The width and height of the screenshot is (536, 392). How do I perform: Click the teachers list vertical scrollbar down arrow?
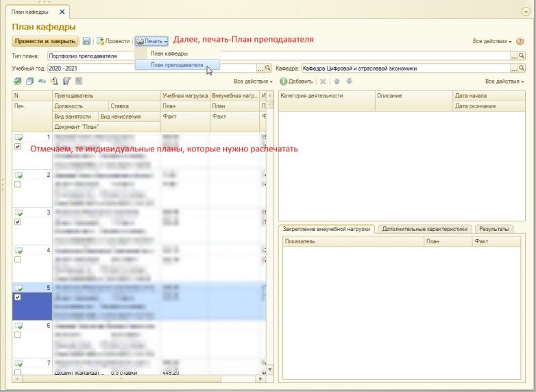(269, 369)
